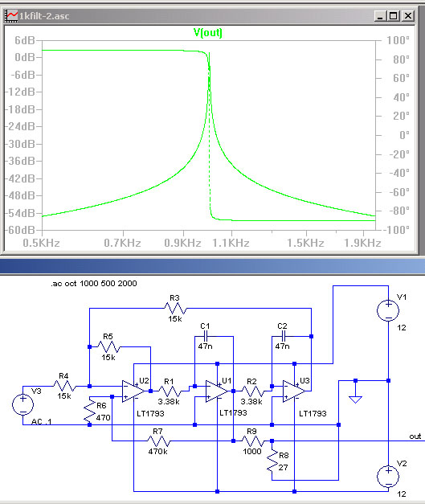Click the AC .1 value of V3
This screenshot has width=425, height=504.
tap(42, 421)
